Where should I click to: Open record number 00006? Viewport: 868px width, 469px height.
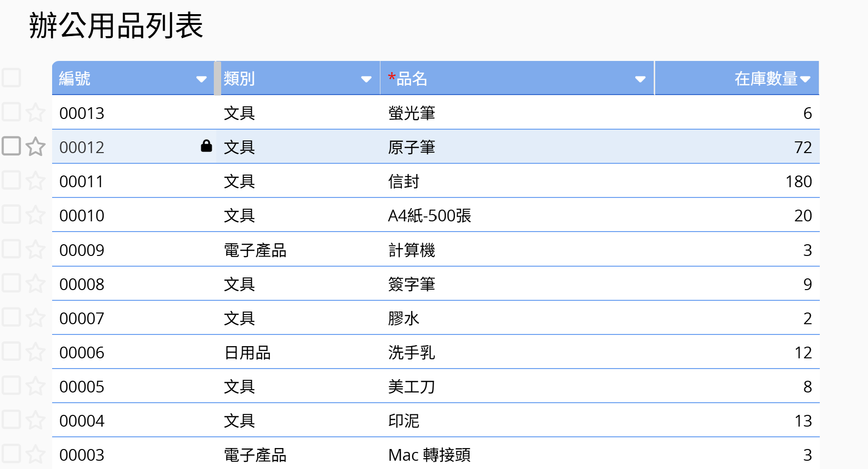pyautogui.click(x=82, y=352)
